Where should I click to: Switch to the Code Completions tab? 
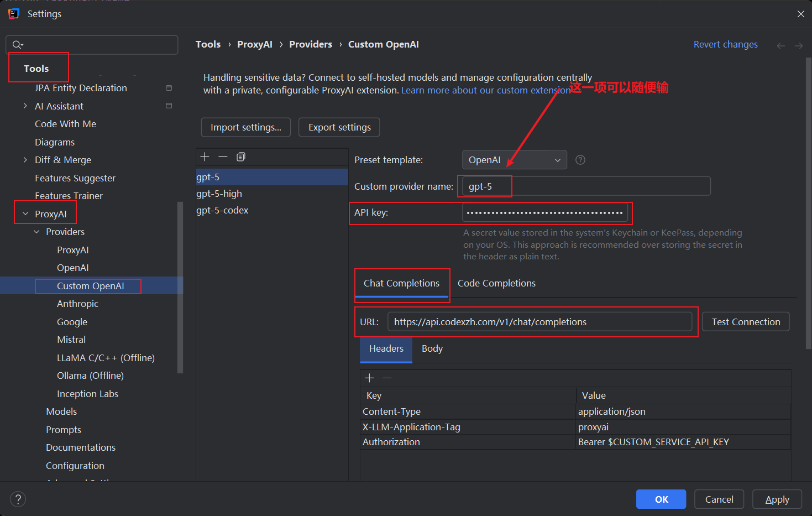[496, 283]
